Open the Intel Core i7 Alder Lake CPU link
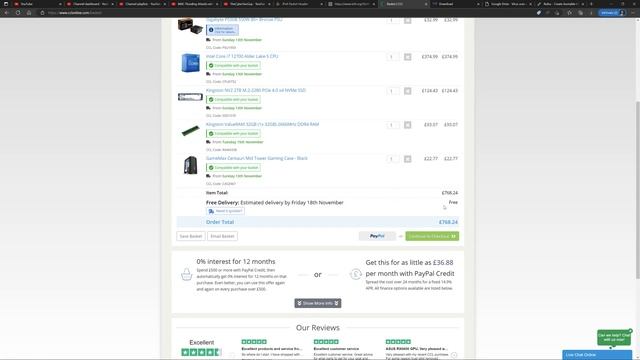Screen dimensions: 640x360 click(242, 56)
